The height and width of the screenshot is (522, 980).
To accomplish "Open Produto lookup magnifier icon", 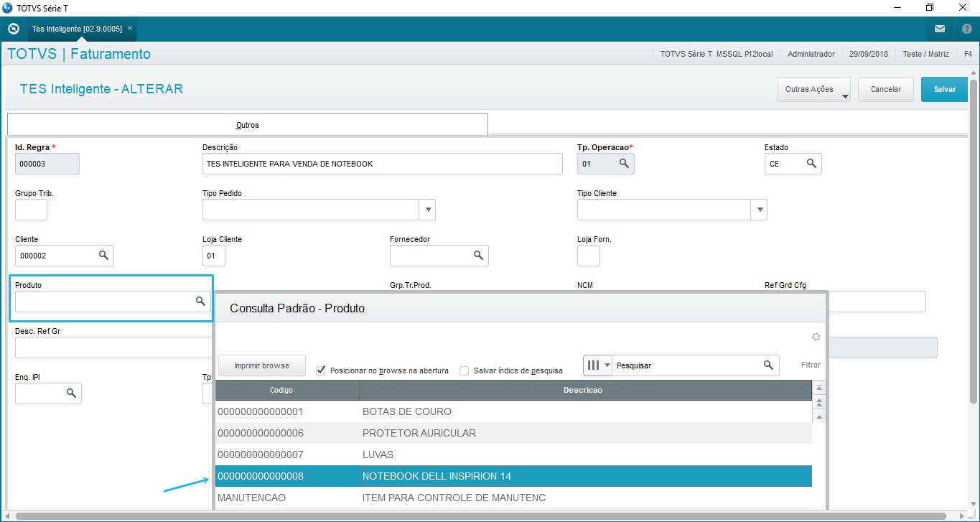I will (201, 302).
